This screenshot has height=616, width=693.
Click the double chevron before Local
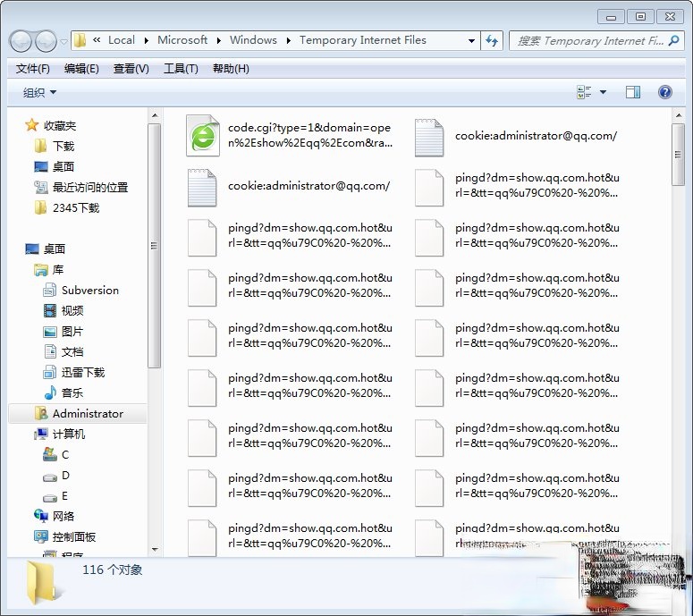97,39
